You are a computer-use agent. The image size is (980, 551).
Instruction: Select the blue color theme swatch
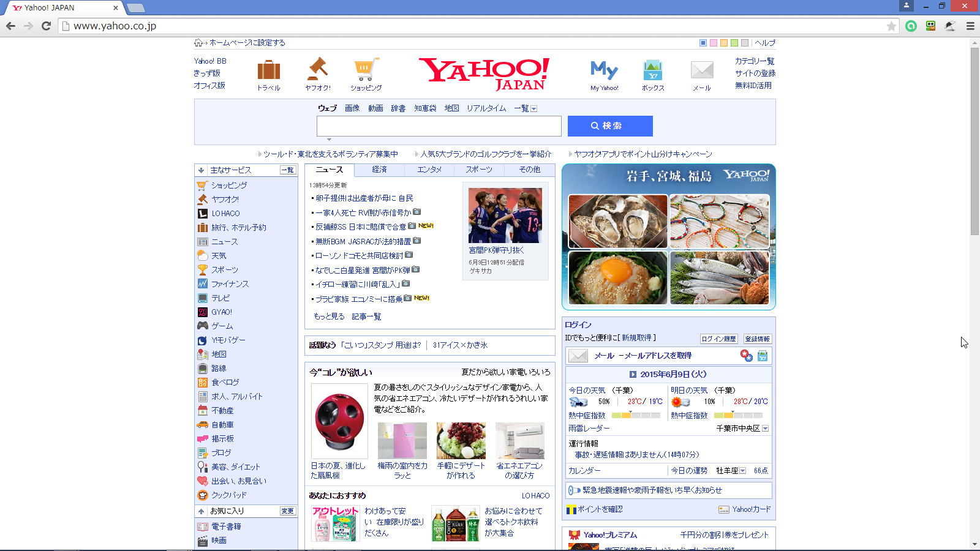tap(703, 43)
